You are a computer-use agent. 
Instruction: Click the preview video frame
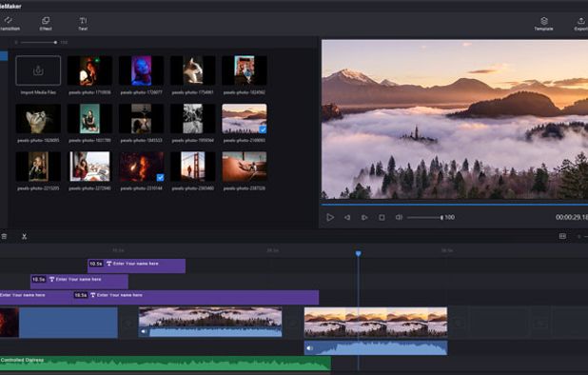click(x=455, y=119)
